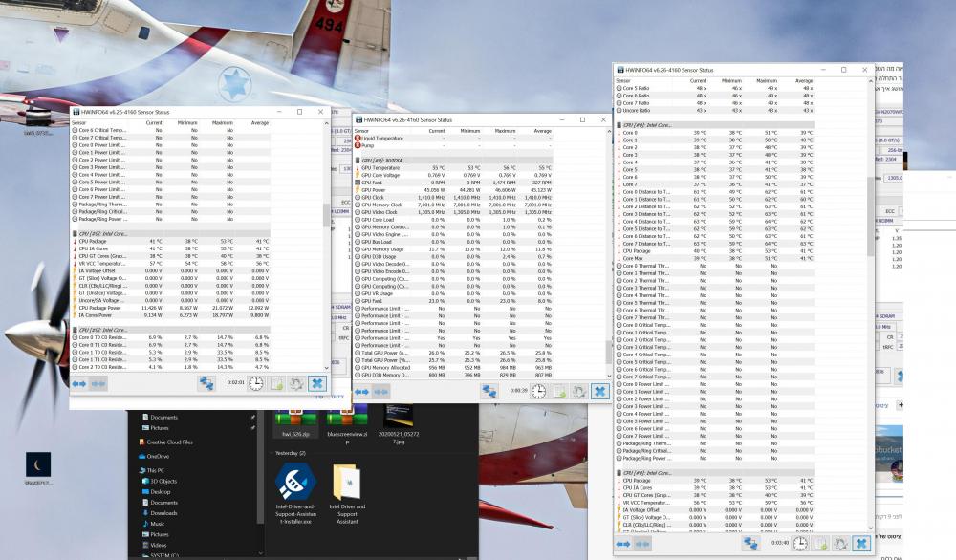Screen dimensions: 956x560
Task: Expand columns with blue arrows in GPU sensor window
Action: point(361,392)
